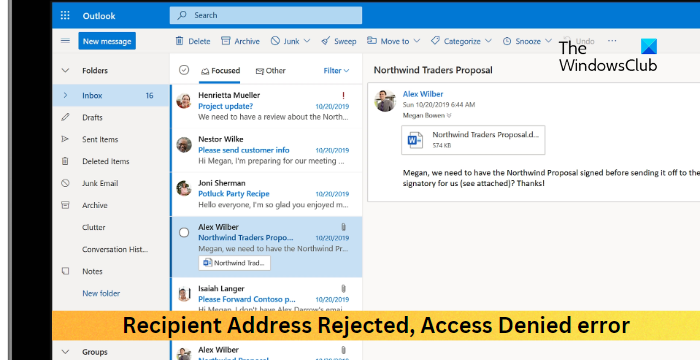The width and height of the screenshot is (700, 360).
Task: Switch to the Focused inbox tab
Action: [x=220, y=71]
